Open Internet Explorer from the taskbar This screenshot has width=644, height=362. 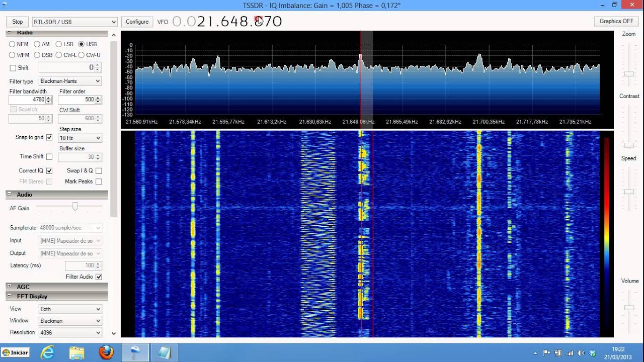pos(48,352)
